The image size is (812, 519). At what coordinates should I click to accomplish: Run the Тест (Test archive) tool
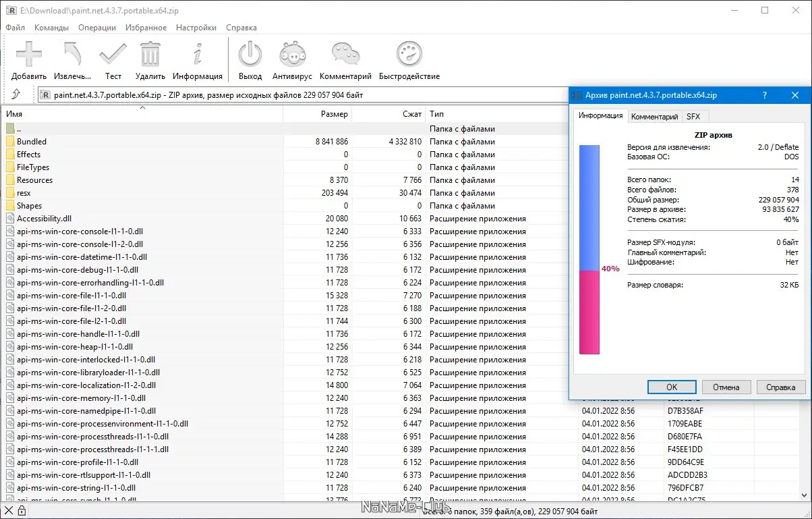pyautogui.click(x=112, y=57)
